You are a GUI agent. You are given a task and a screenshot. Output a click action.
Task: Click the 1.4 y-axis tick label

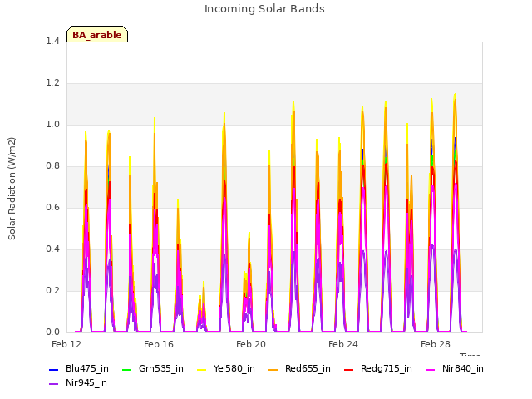coord(52,42)
